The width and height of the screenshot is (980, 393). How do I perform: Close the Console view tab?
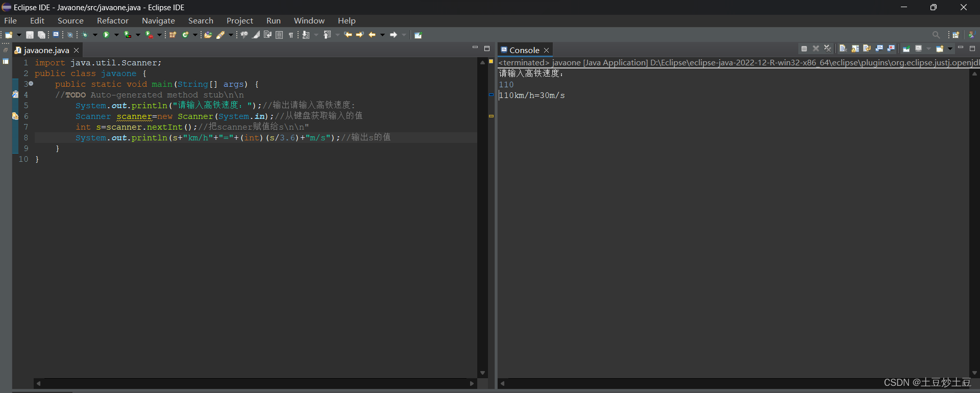547,50
